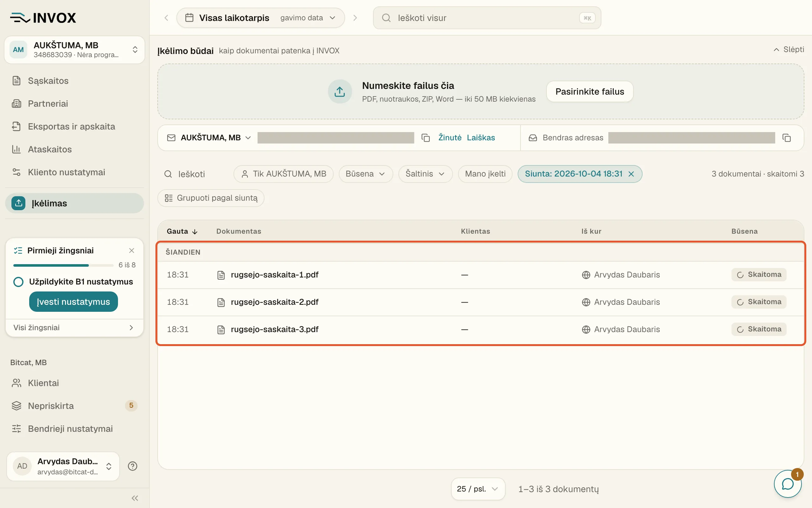Click Įvesti nustatymus button

pos(74,302)
